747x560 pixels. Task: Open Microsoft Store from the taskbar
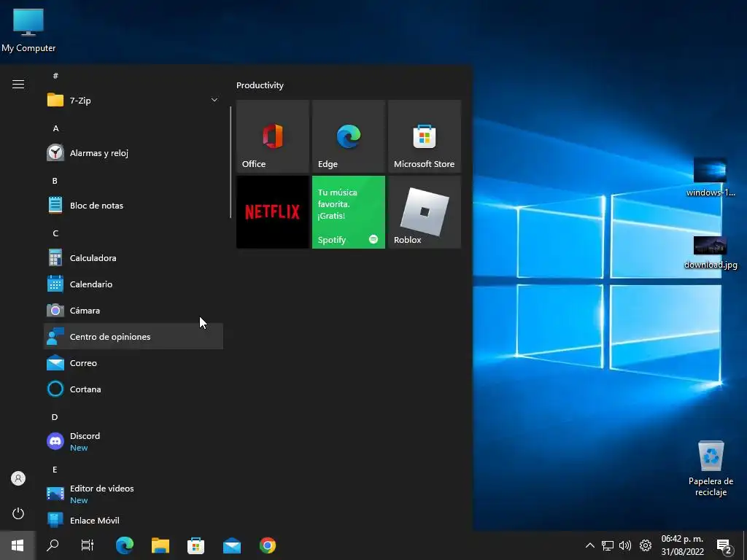196,545
